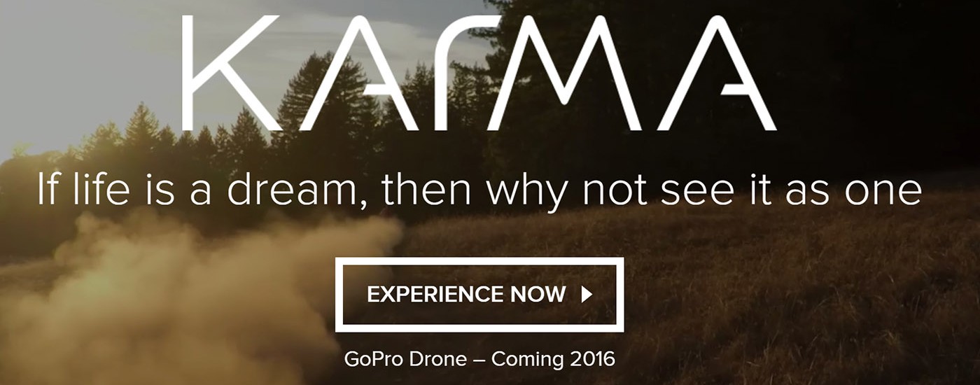
Task: Select the letter M in KARMA logo
Action: pos(568,73)
